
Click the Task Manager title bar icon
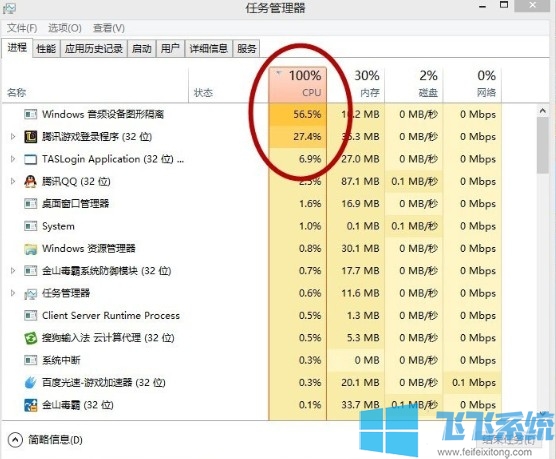tap(9, 8)
